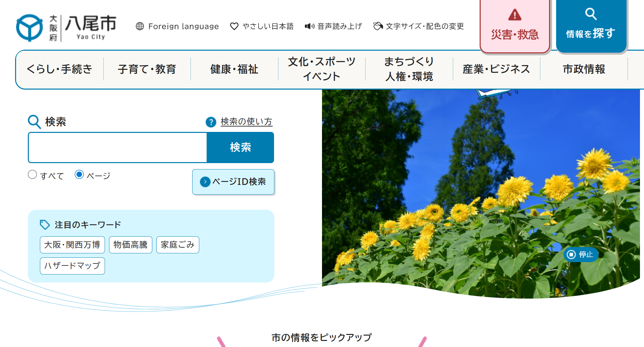The image size is (644, 347).
Task: Open 文字サイズ・配色の変更 settings
Action: click(419, 26)
